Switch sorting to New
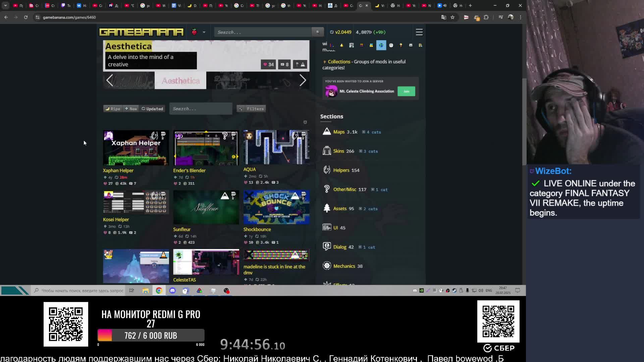The height and width of the screenshot is (362, 644). [x=131, y=109]
